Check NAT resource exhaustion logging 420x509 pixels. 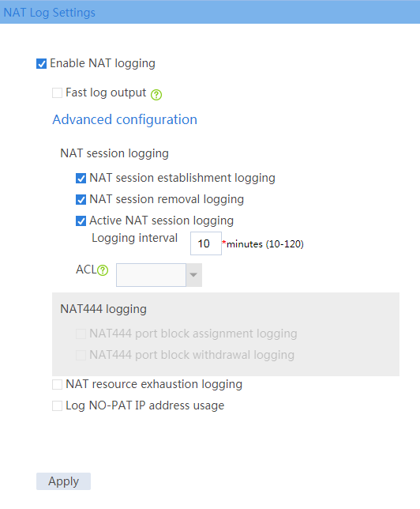click(57, 385)
